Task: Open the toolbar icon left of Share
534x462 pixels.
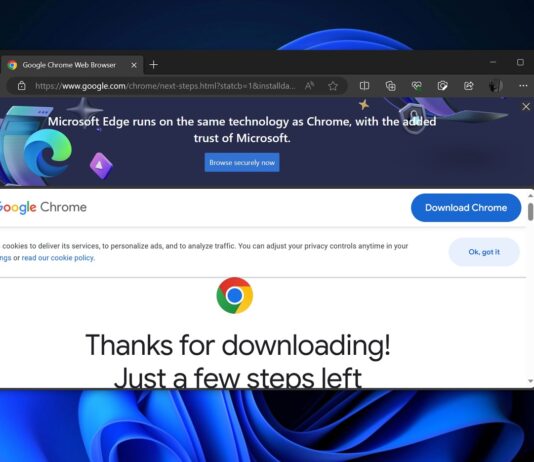Action: [x=442, y=86]
